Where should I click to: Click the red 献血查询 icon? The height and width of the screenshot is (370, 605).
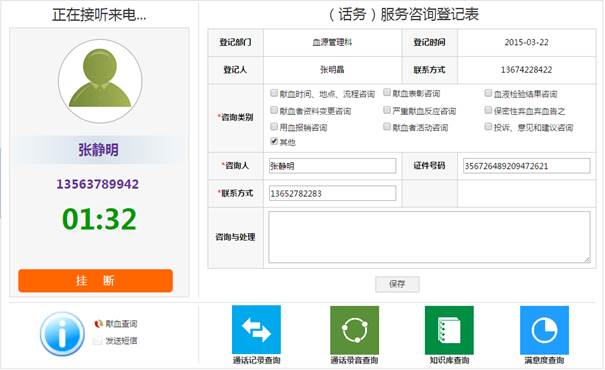click(x=99, y=324)
